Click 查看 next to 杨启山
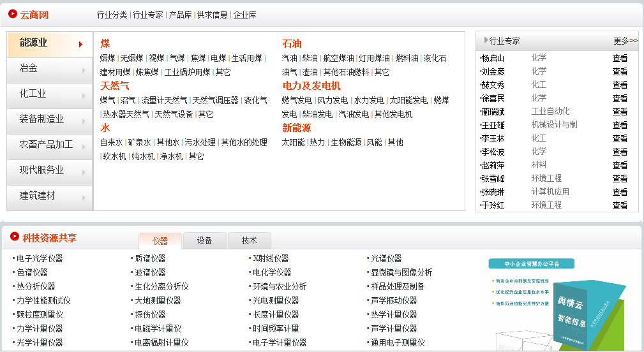The height and width of the screenshot is (352, 644). [619, 58]
